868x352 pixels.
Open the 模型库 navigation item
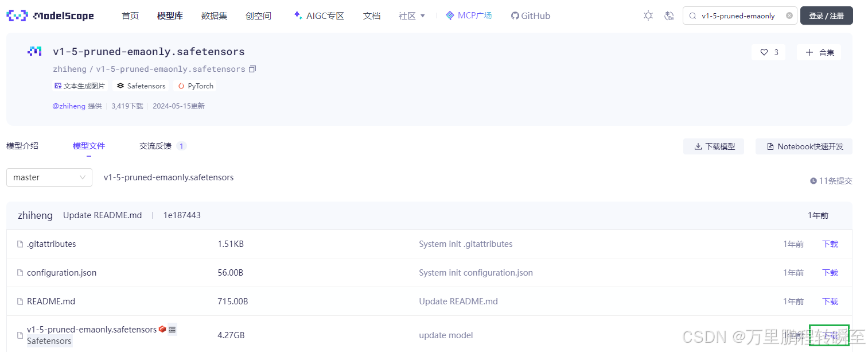click(170, 16)
